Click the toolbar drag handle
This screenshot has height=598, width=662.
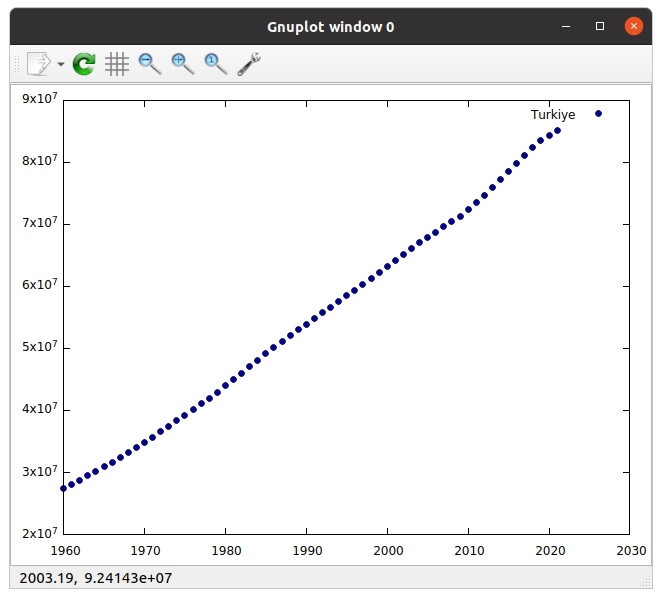(x=15, y=64)
